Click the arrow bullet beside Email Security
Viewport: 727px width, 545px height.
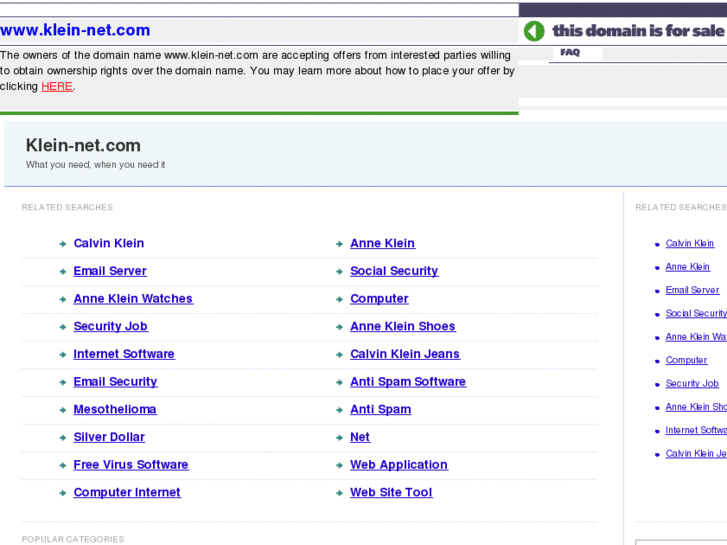tap(63, 383)
